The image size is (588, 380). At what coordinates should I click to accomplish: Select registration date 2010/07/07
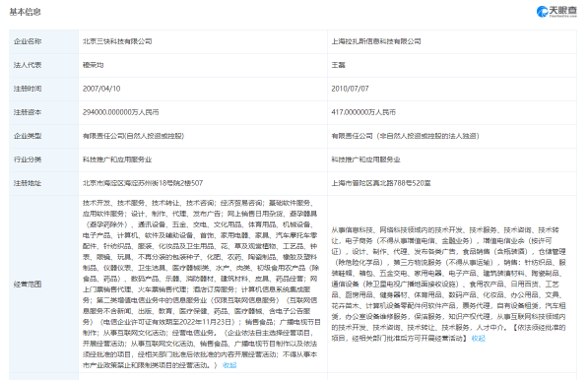350,89
